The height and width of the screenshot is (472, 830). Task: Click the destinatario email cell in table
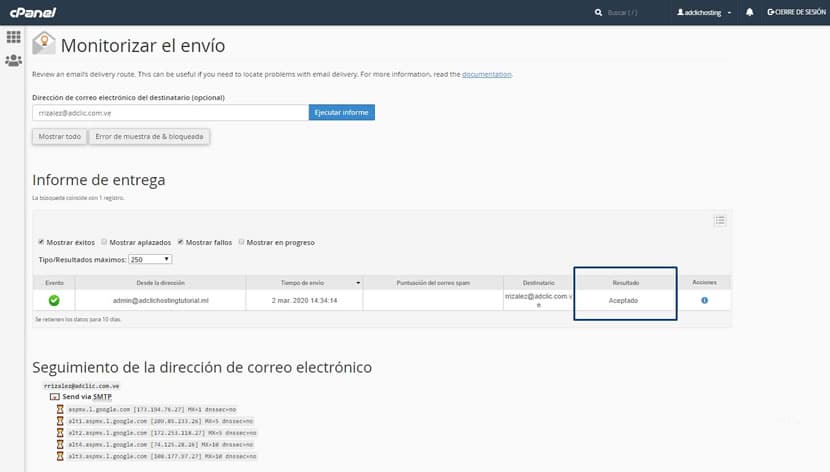[x=538, y=300]
